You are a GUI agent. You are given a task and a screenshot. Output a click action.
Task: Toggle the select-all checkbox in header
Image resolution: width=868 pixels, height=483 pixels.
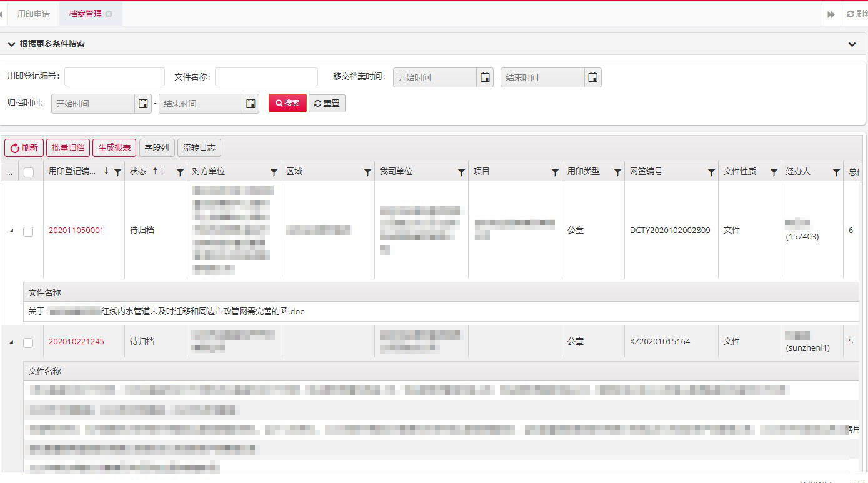(29, 172)
